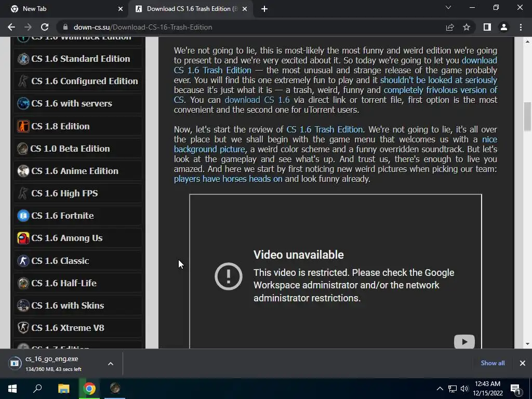Click the blue CS 1.6 Fortnite icon

coord(23,216)
